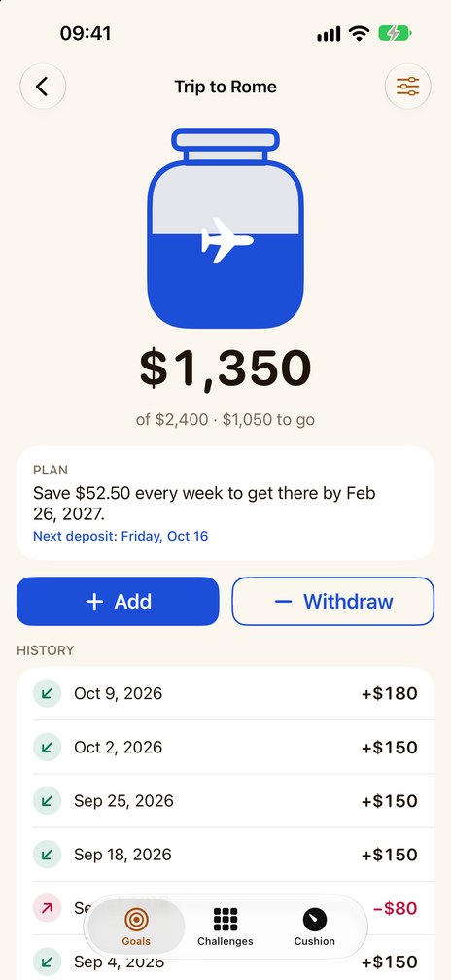Click the deposit arrow icon for Sep 25
The height and width of the screenshot is (980, 451).
[x=47, y=801]
